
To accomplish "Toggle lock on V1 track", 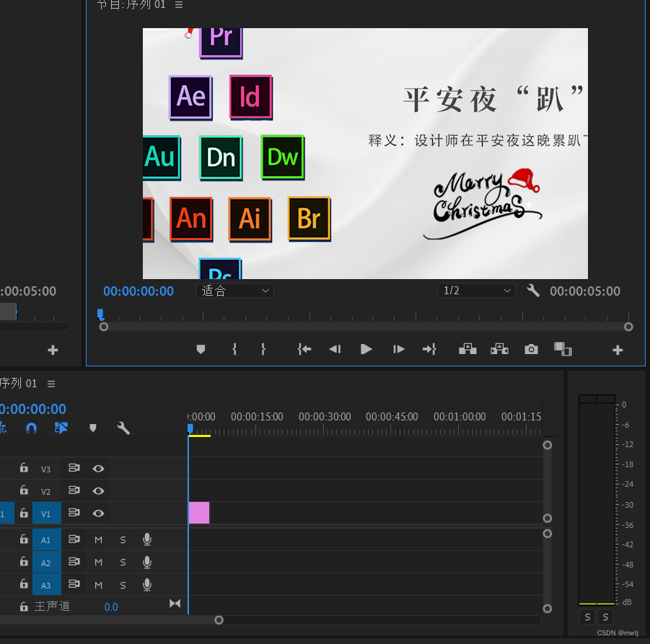I will [24, 513].
